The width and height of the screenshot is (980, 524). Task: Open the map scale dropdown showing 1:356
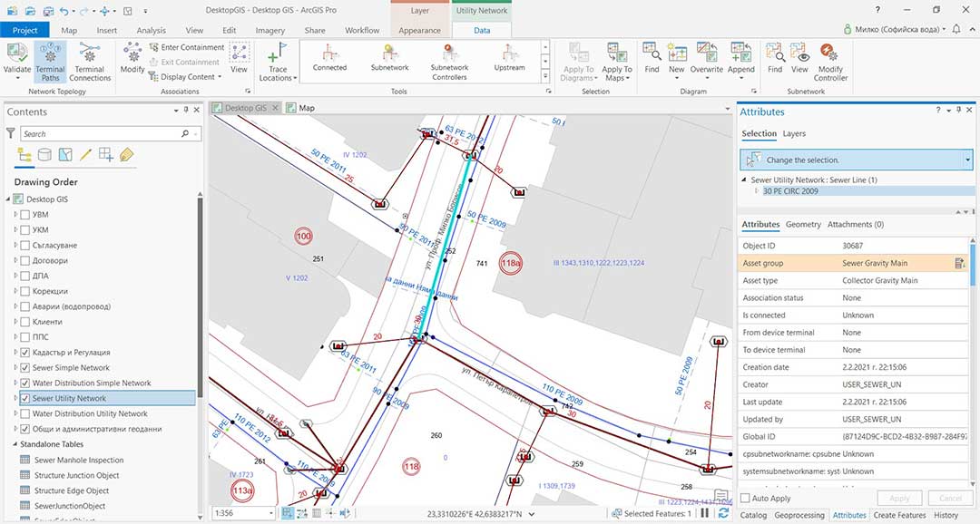click(x=270, y=511)
